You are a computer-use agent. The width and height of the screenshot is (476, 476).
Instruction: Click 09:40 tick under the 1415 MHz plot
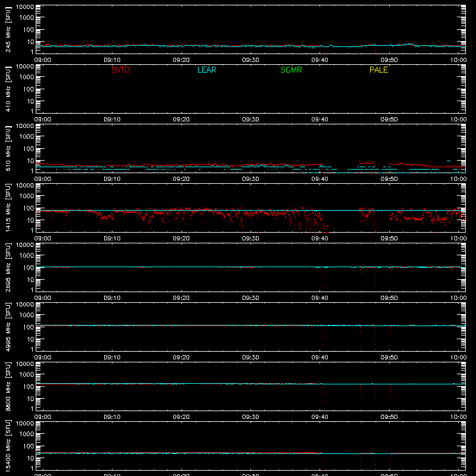tap(320, 239)
